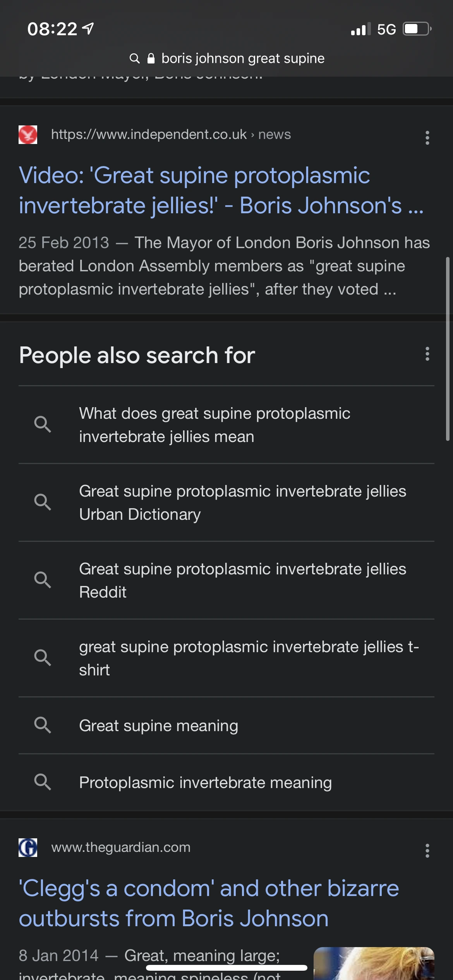Tap the page scrollbar on right edge
This screenshot has height=980, width=453.
click(448, 348)
